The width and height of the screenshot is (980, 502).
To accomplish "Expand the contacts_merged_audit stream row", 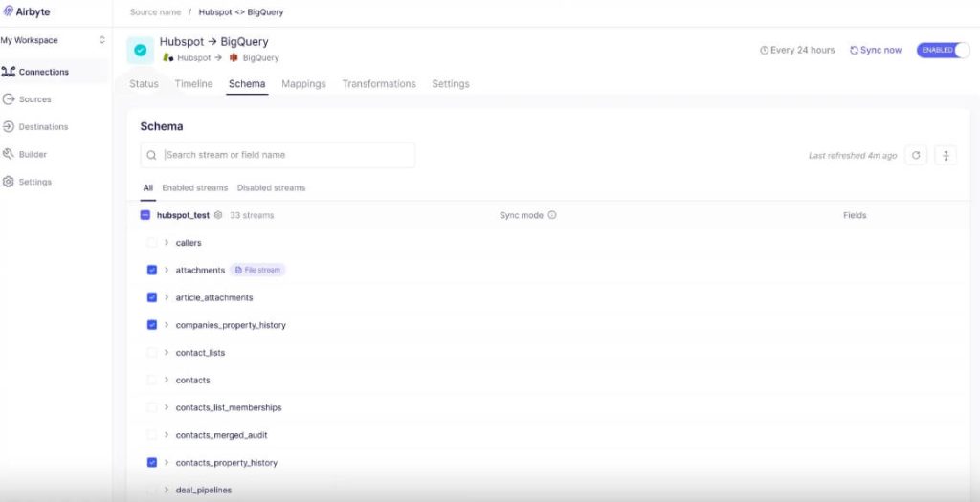I will click(x=167, y=435).
